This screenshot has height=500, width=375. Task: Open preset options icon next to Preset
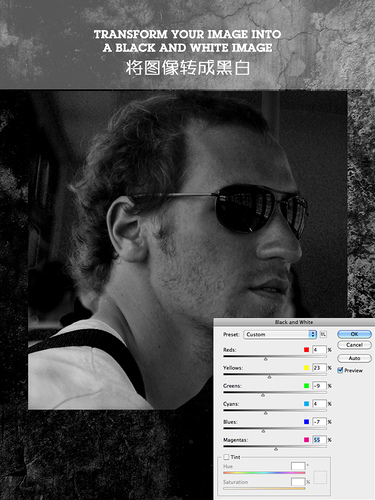[x=323, y=334]
